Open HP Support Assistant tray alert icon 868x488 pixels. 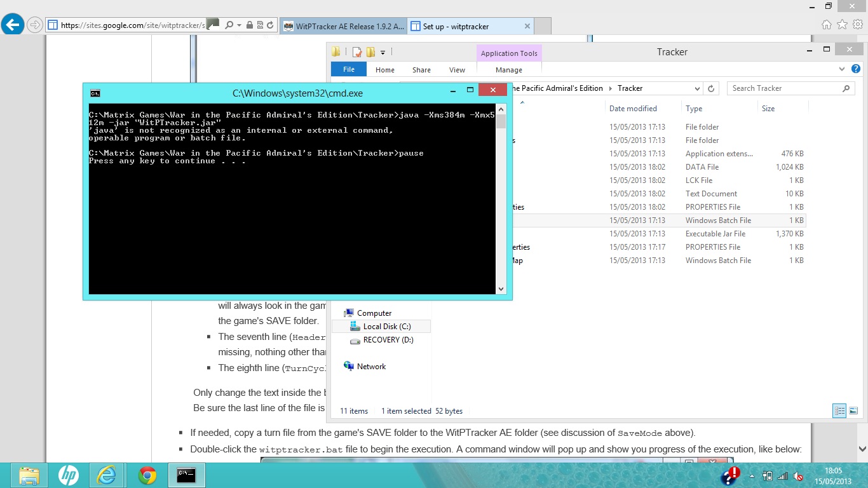coord(730,475)
